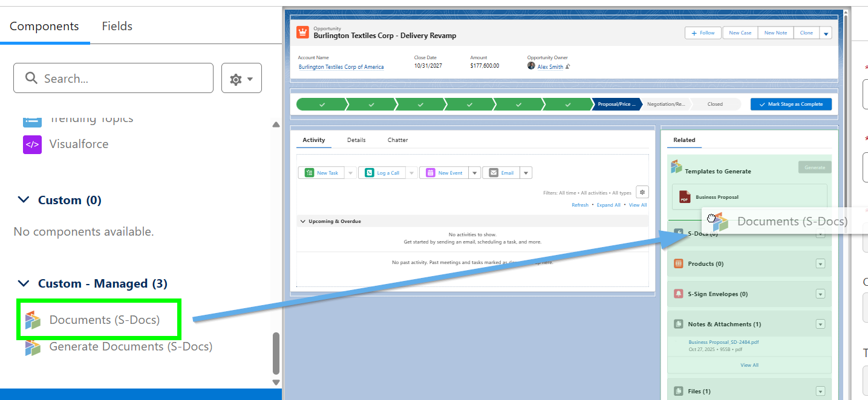Collapse the Custom (0) section

click(24, 200)
